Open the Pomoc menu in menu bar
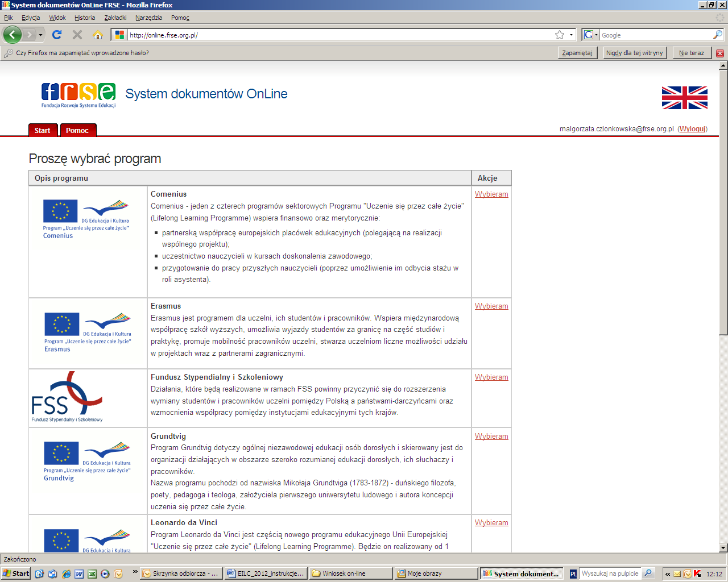Viewport: 728px width, 582px height. pos(180,18)
